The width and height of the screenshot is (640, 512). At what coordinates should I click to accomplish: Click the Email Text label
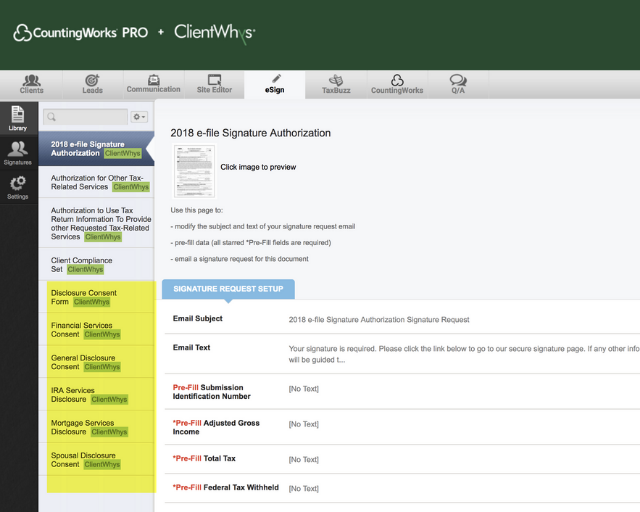[x=191, y=347]
